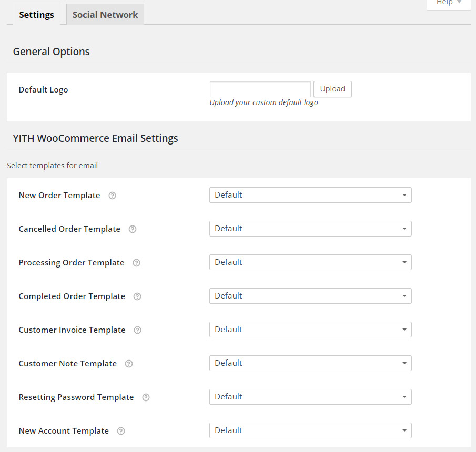Click the General Options heading
Screen dimensions: 476x452
pyautogui.click(x=52, y=52)
